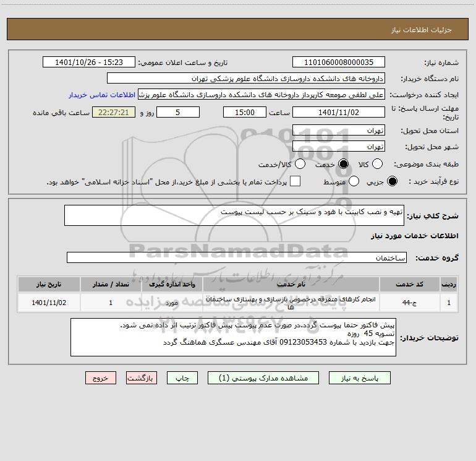Click the بازگشت back button
The width and height of the screenshot is (476, 461).
point(142,378)
